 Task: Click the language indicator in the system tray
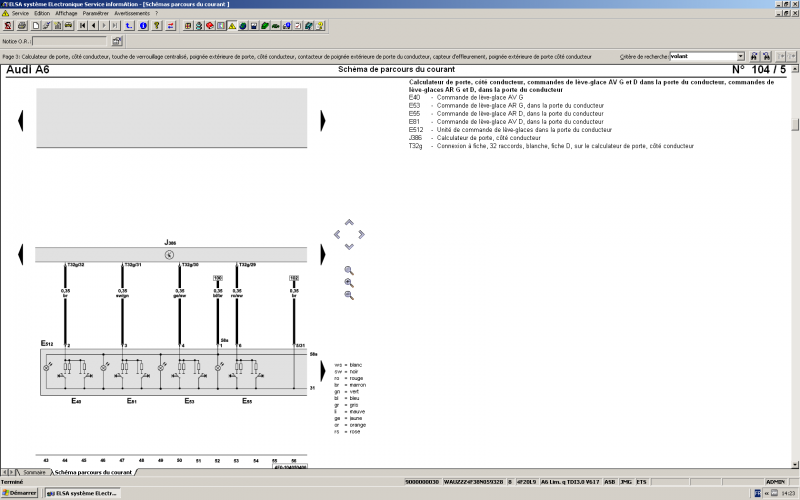[758, 493]
